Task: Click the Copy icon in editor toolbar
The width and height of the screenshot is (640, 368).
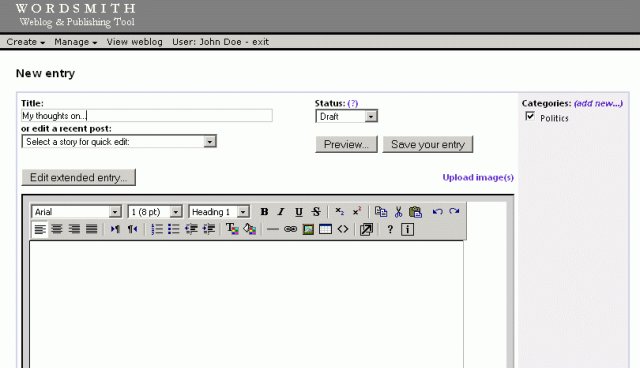Action: click(x=381, y=212)
